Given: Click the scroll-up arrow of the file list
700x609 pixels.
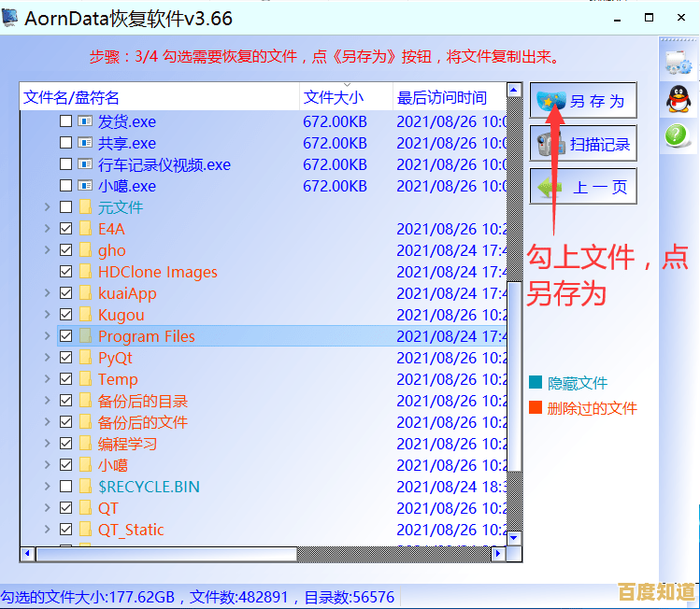Looking at the screenshot, I should click(x=514, y=90).
